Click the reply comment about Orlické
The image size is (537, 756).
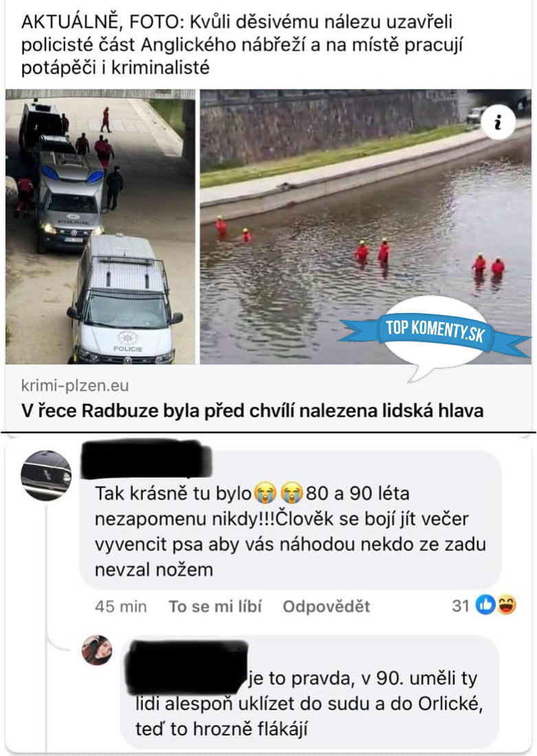coord(309,692)
